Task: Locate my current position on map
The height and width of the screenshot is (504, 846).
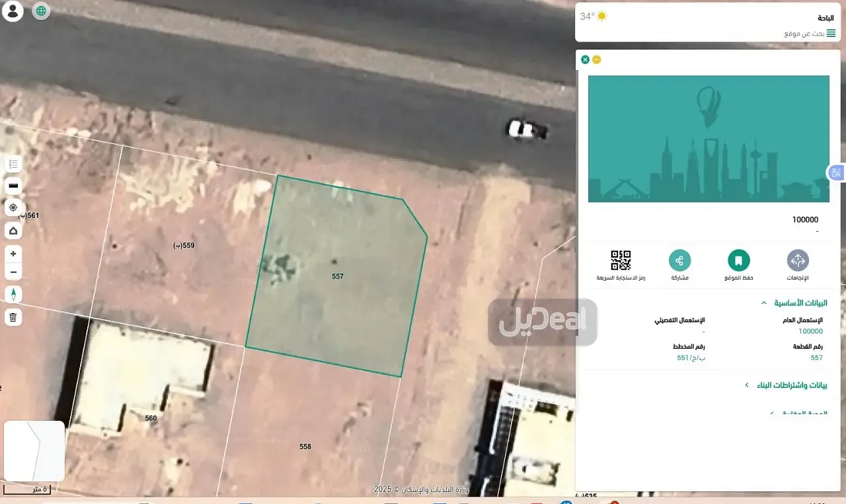Action: [13, 207]
